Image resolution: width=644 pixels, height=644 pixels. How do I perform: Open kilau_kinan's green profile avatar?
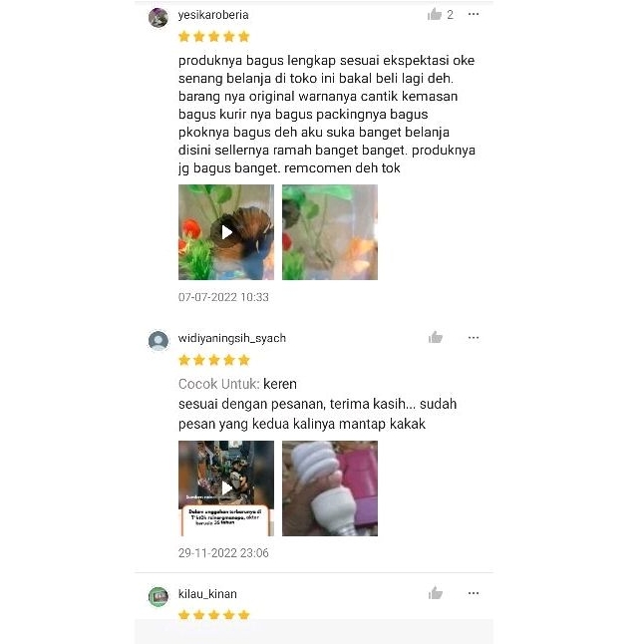159,596
